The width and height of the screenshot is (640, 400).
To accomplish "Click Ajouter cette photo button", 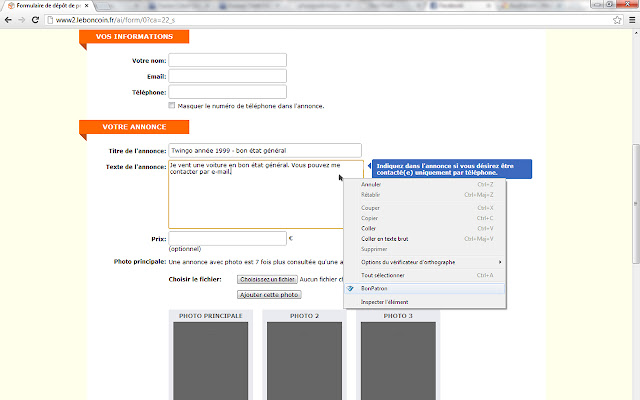I will (269, 295).
